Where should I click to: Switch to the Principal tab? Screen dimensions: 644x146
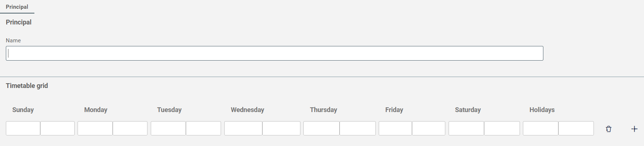[17, 7]
